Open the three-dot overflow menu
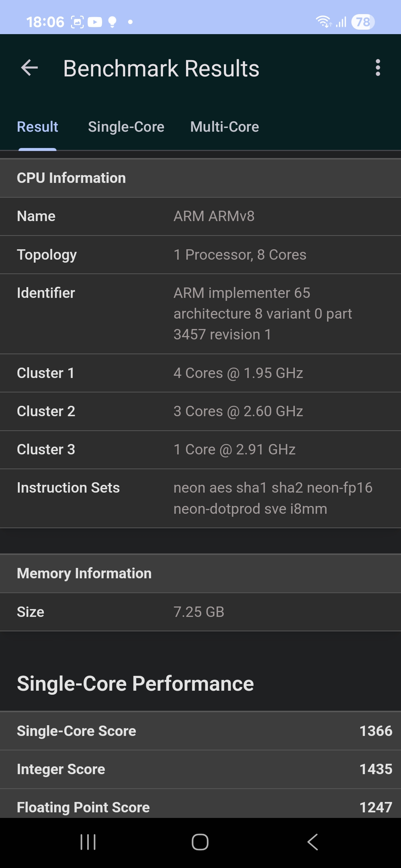401x868 pixels. point(378,68)
